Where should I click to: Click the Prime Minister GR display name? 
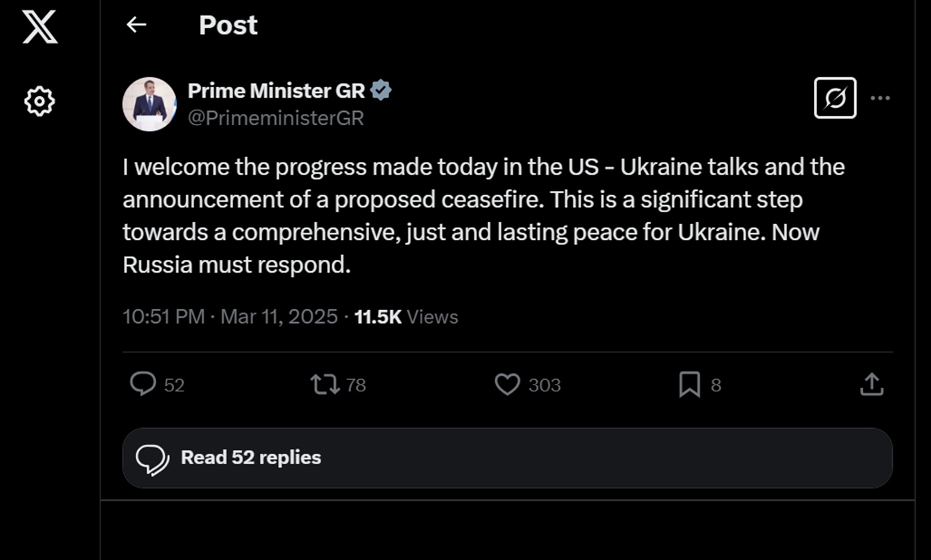276,90
